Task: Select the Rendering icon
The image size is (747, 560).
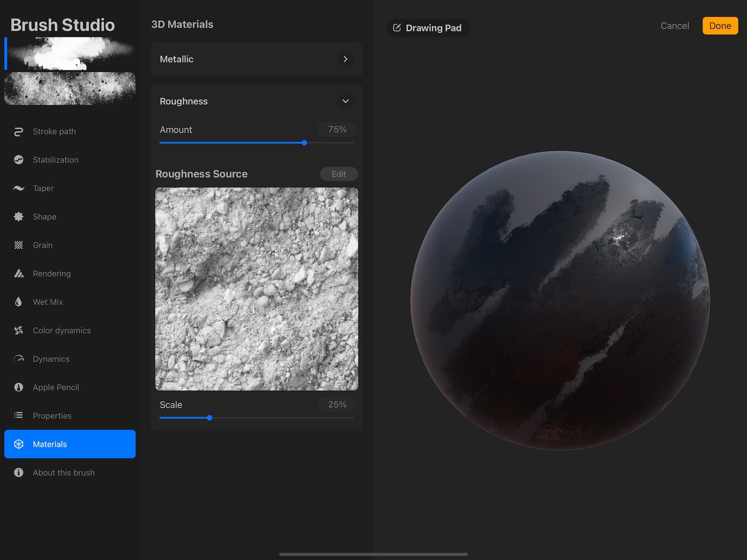Action: tap(19, 274)
